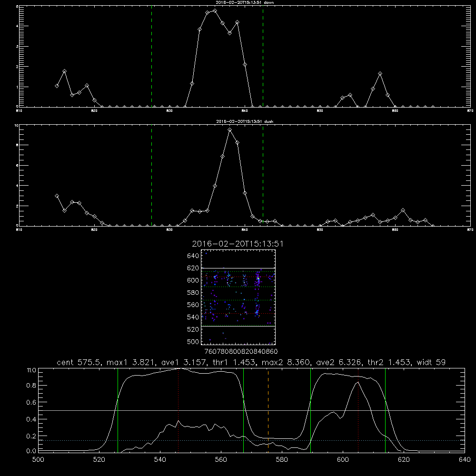Click the 'widt 59' value in the stats title
Screen dimensions: 476x476
(x=431, y=362)
